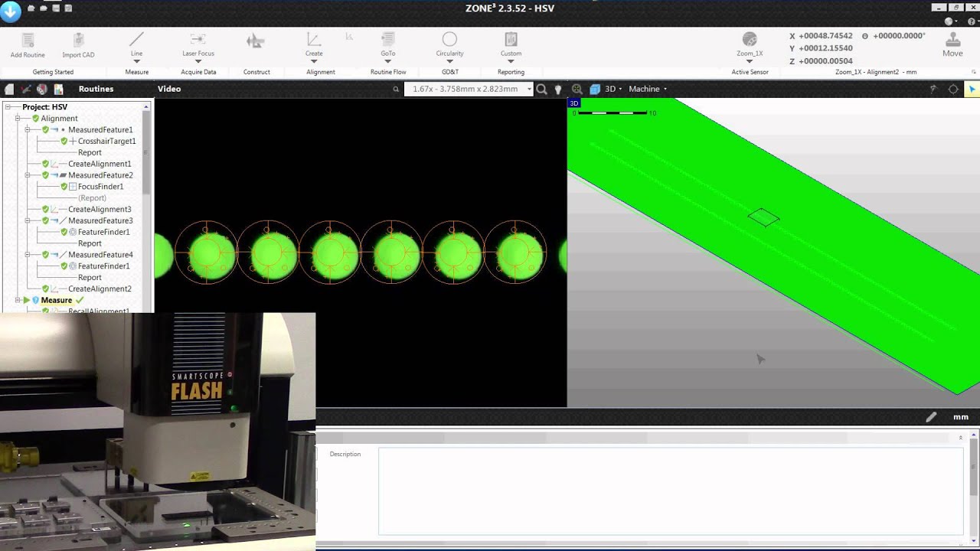Image resolution: width=980 pixels, height=551 pixels.
Task: Select Report under MeasuredFeature4
Action: pyautogui.click(x=90, y=277)
